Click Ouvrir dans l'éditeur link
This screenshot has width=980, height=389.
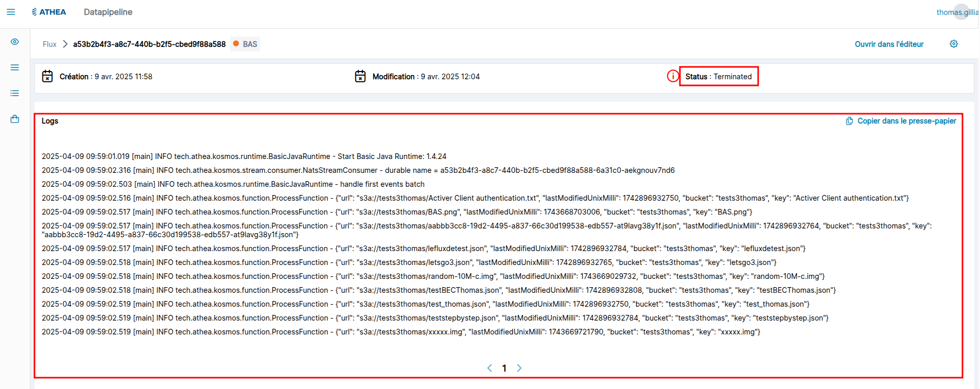[x=889, y=44]
